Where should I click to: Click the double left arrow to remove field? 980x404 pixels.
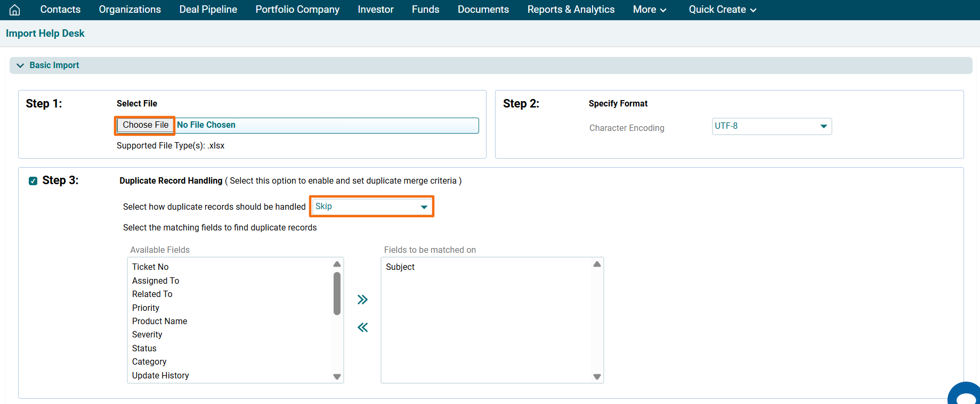(362, 327)
